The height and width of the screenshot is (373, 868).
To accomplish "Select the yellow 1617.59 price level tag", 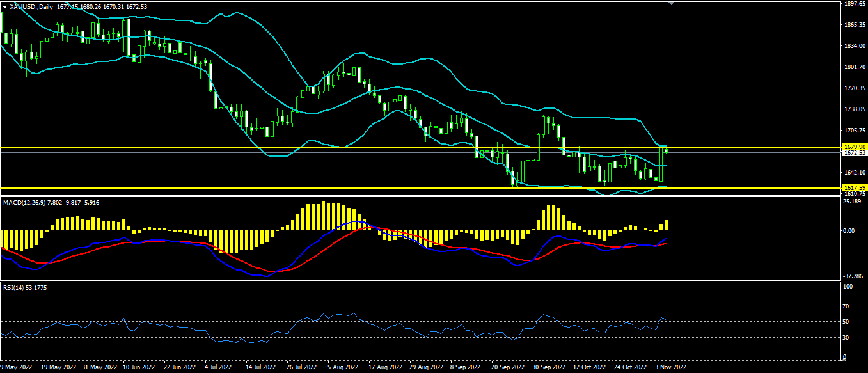I will 854,188.
